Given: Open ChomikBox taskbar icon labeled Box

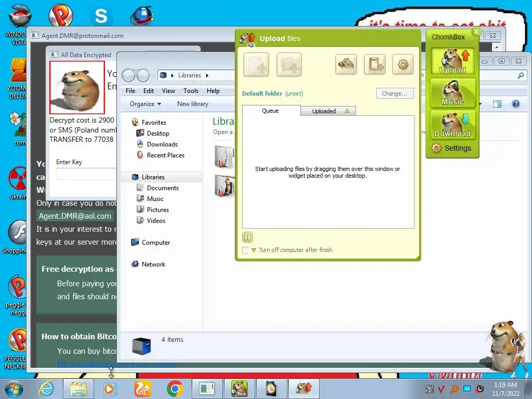Looking at the screenshot, I should click(239, 389).
